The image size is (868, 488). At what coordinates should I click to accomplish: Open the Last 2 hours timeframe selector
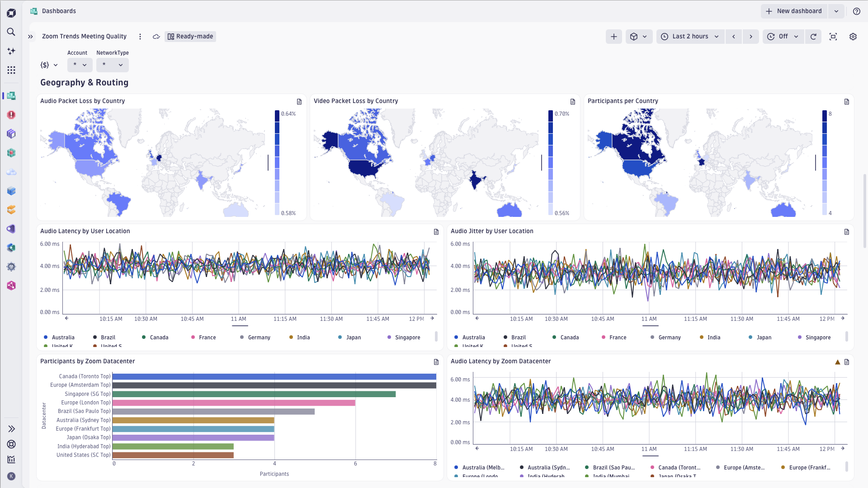690,37
